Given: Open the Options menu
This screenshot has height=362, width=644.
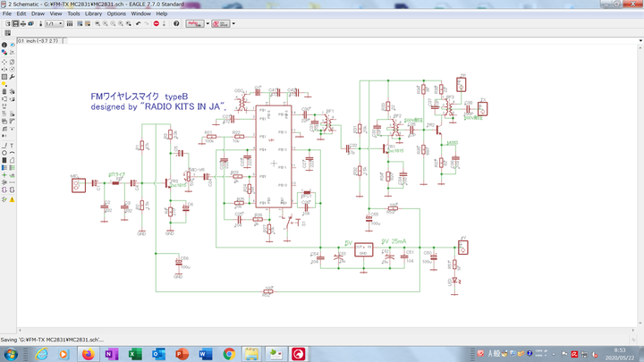Looking at the screenshot, I should point(116,14).
